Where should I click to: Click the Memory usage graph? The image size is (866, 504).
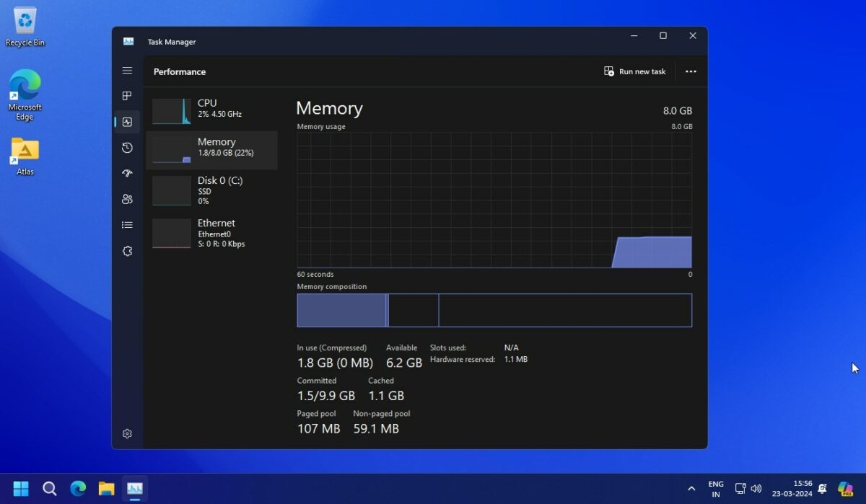(494, 200)
